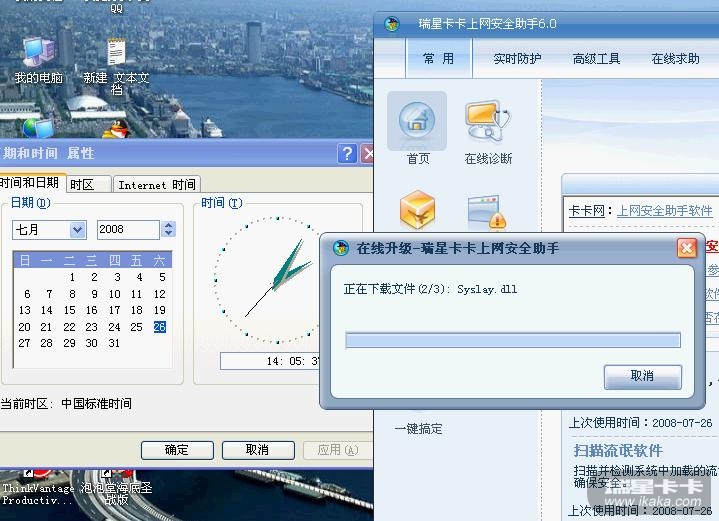Click 正在下载文件 (2/3): Syslay.dll text
Viewport: 719px width, 521px height.
pos(430,289)
